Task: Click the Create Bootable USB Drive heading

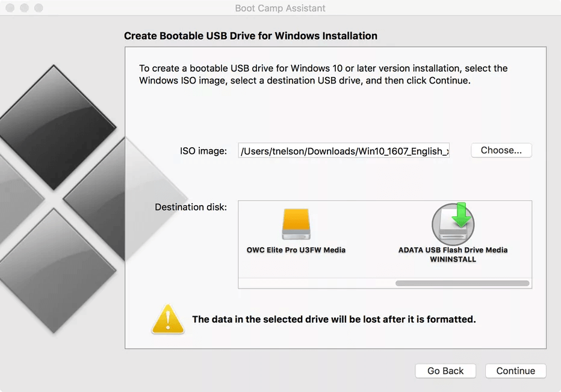Action: point(250,35)
